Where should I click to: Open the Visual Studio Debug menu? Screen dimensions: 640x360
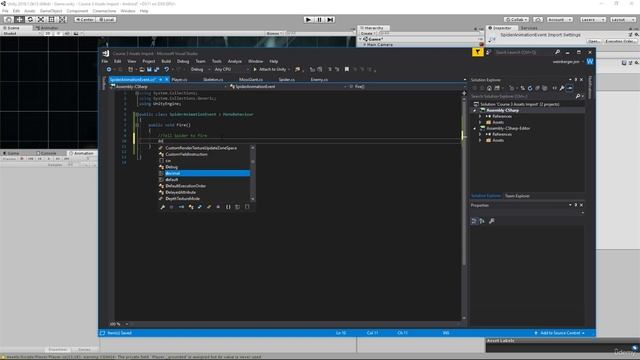coord(183,61)
